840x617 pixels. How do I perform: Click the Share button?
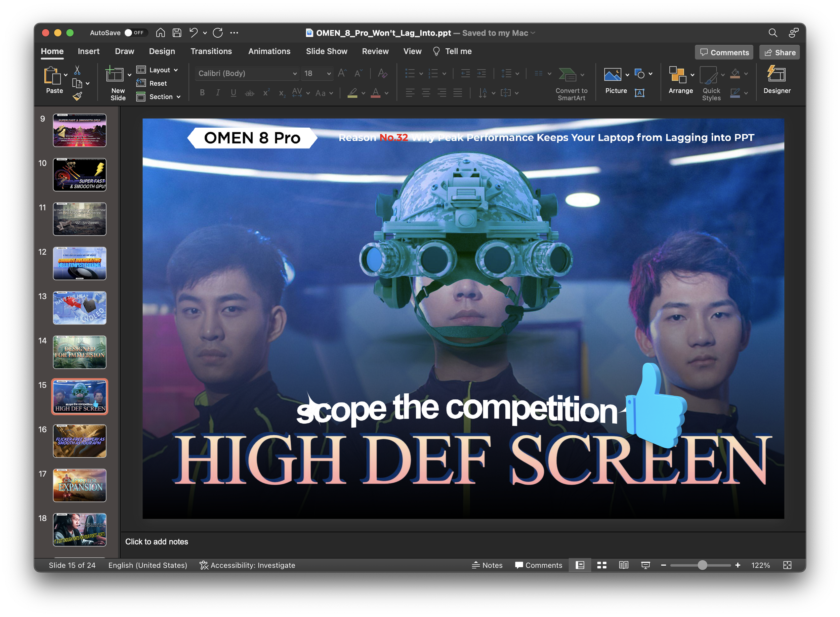pyautogui.click(x=780, y=52)
